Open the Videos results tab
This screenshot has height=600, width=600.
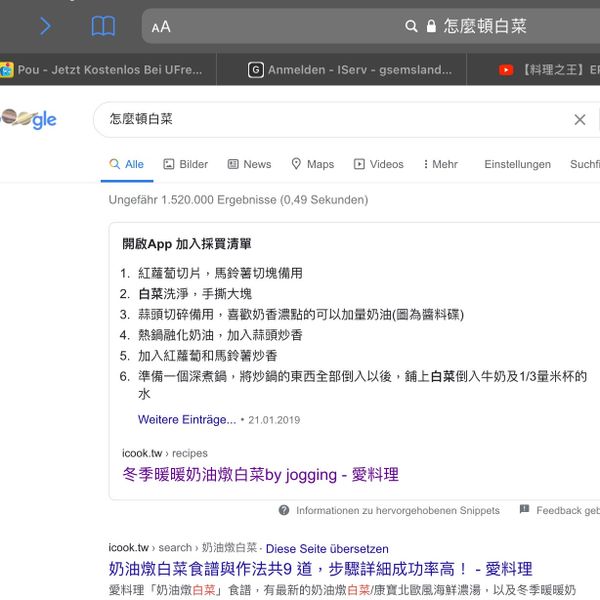378,164
